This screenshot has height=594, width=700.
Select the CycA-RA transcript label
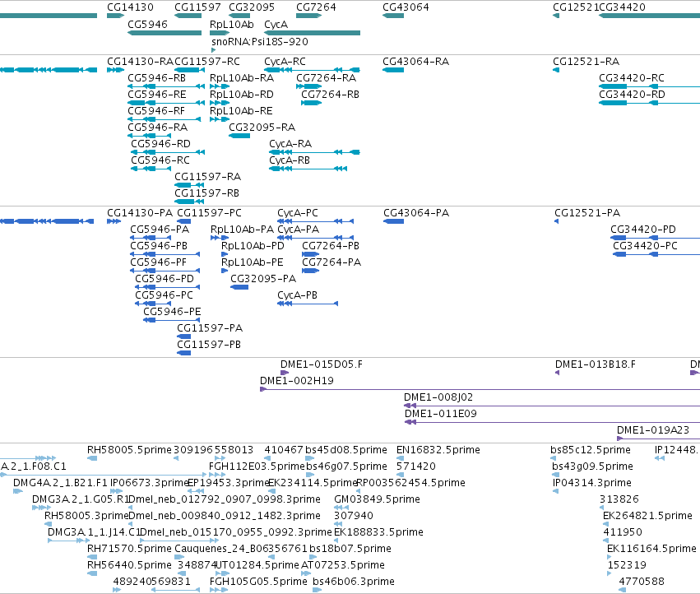(x=290, y=144)
